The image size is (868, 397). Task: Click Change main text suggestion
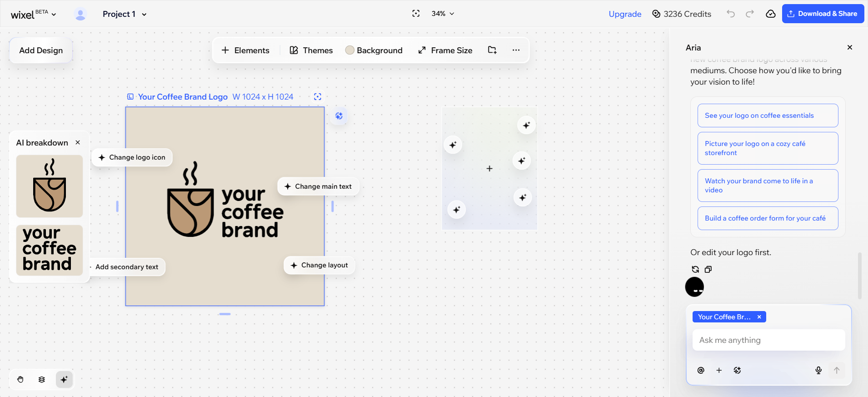(x=318, y=186)
